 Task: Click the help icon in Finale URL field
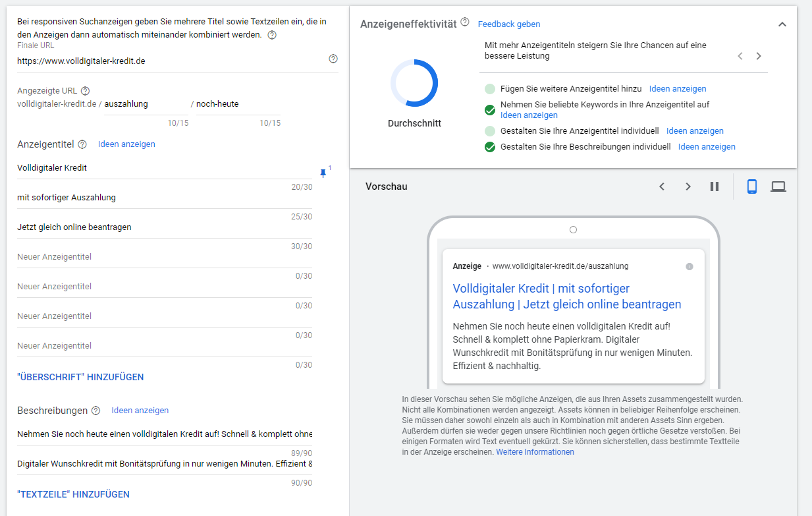click(333, 59)
